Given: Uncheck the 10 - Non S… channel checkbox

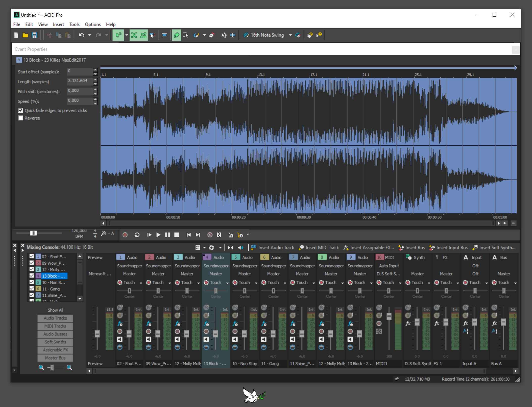Looking at the screenshot, I should point(32,282).
